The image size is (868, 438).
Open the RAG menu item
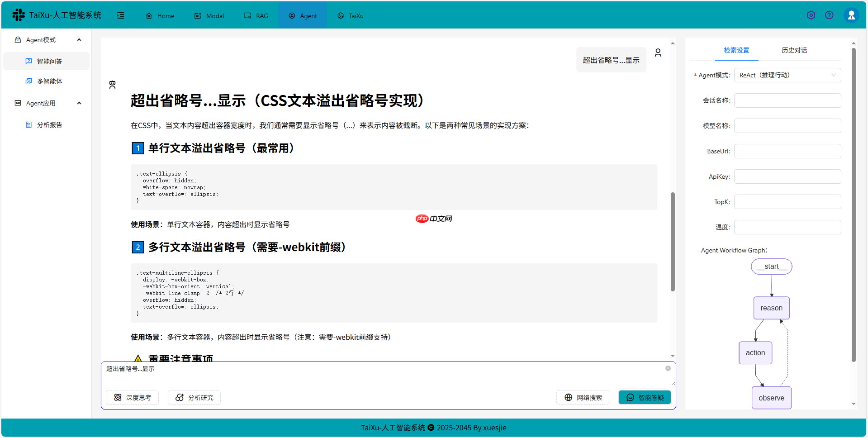pos(256,15)
